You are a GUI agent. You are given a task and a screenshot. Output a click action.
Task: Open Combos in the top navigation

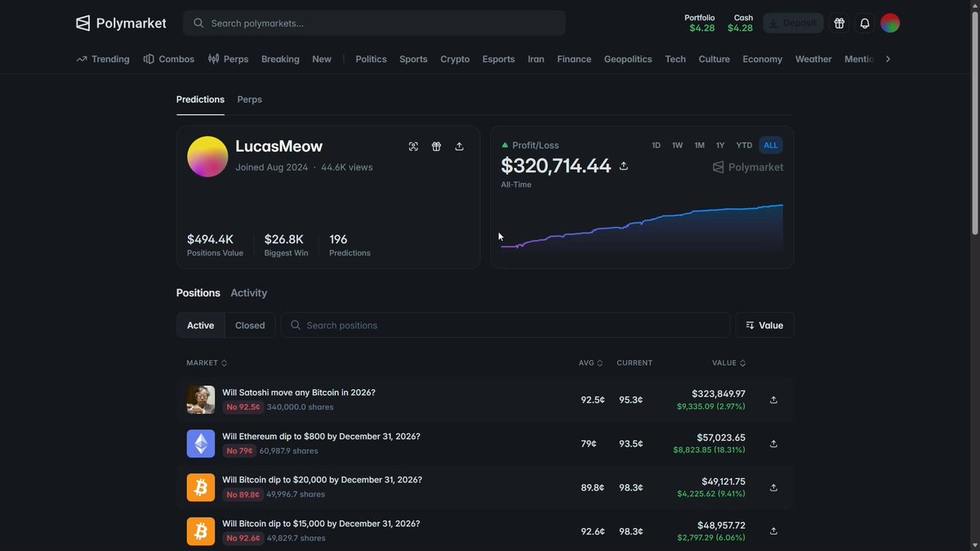pyautogui.click(x=169, y=59)
